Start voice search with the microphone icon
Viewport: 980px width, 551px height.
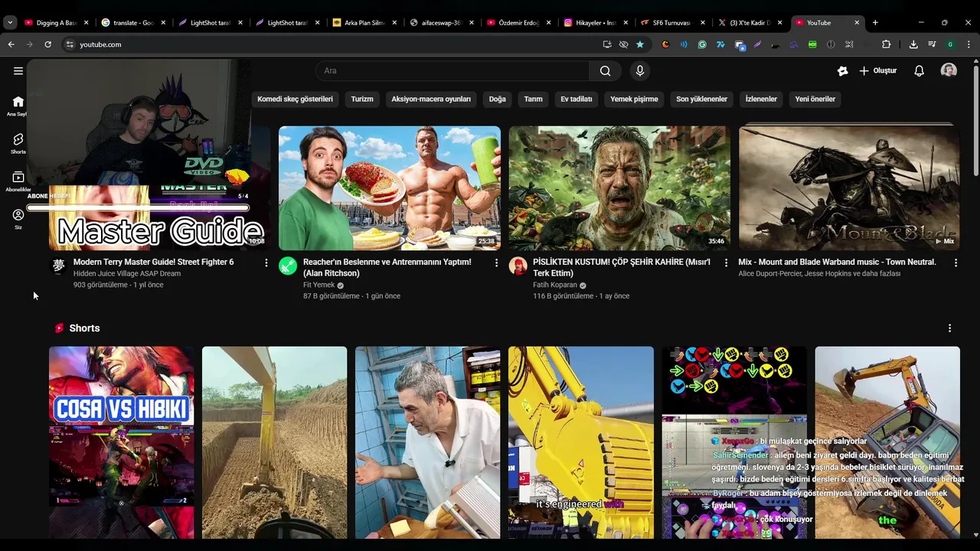[640, 71]
